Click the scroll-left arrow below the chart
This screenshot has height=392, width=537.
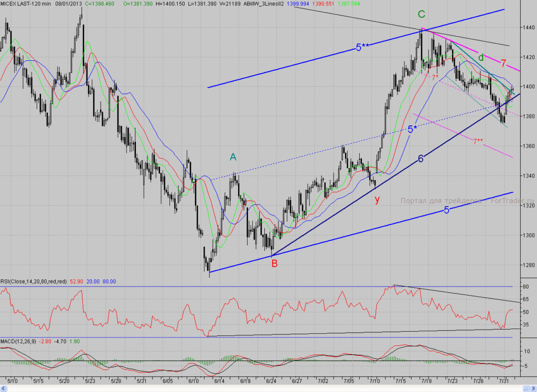coord(4,388)
